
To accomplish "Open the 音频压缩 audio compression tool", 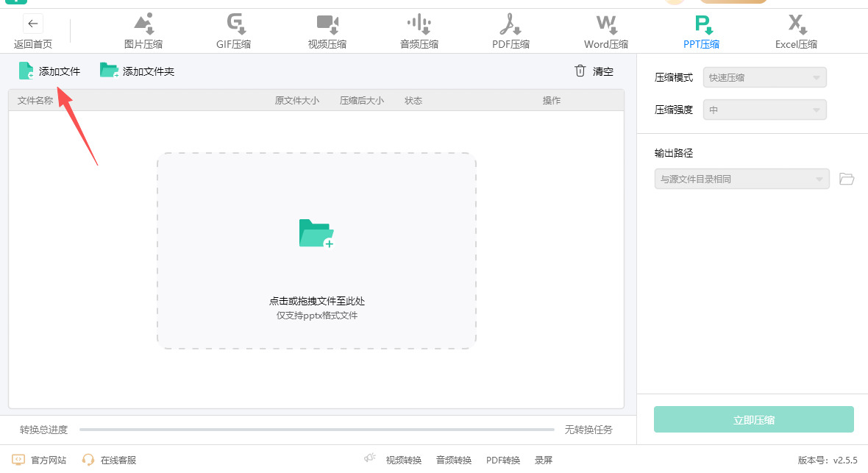I will [x=419, y=31].
